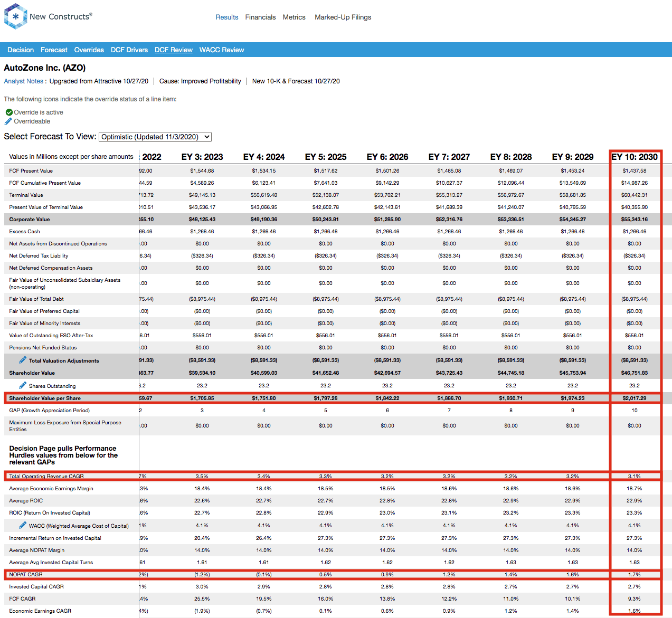
Task: Switch to the Forecast tab
Action: click(x=54, y=50)
